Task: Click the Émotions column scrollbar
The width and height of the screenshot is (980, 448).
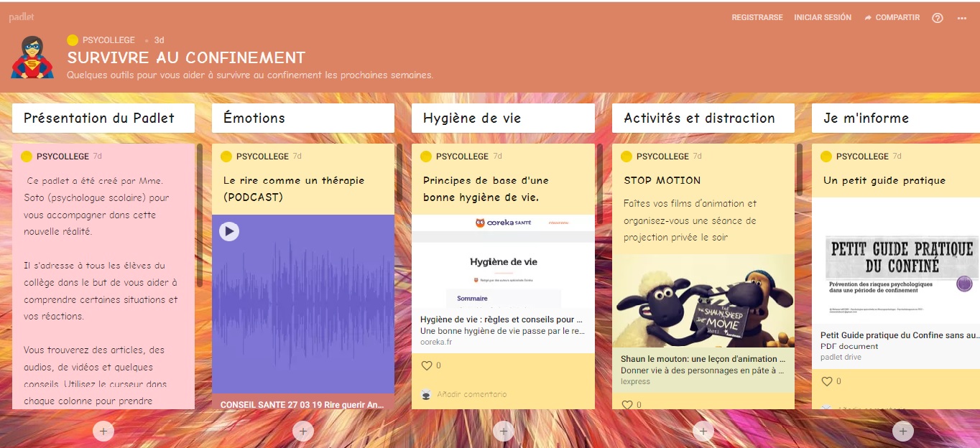Action: [x=399, y=172]
